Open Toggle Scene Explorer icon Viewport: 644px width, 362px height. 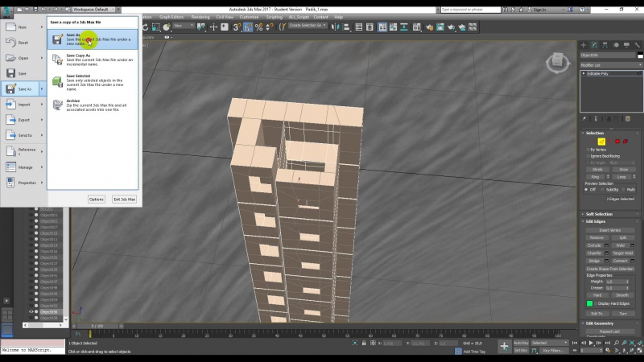click(358, 27)
